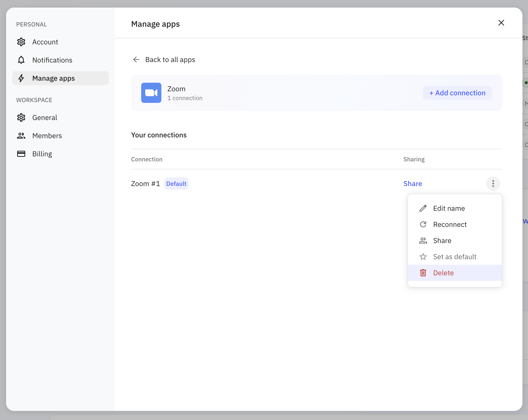Screen dimensions: 528x420
Task: Click the Manage apps lightning icon
Action: (x=21, y=78)
